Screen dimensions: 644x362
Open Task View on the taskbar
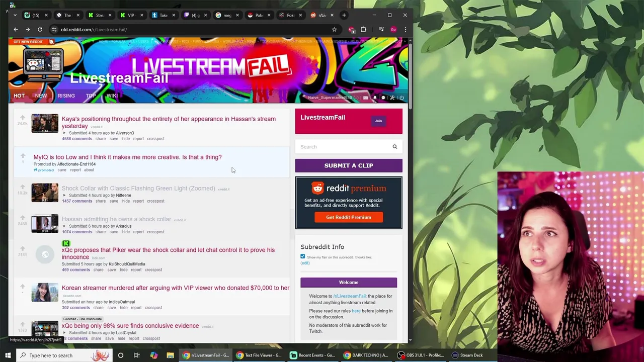136,355
